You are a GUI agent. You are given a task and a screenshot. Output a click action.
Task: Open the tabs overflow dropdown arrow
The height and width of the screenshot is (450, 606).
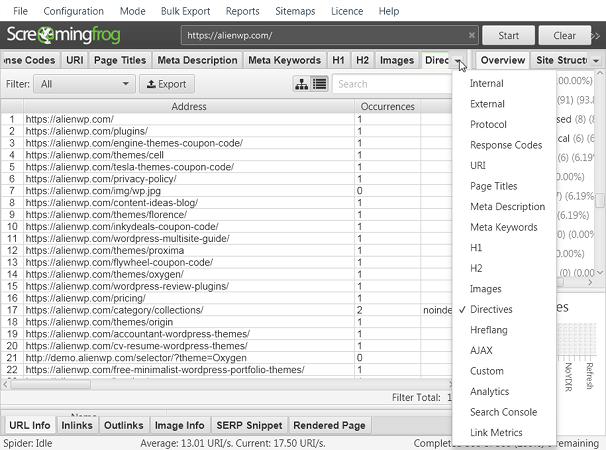pos(458,61)
